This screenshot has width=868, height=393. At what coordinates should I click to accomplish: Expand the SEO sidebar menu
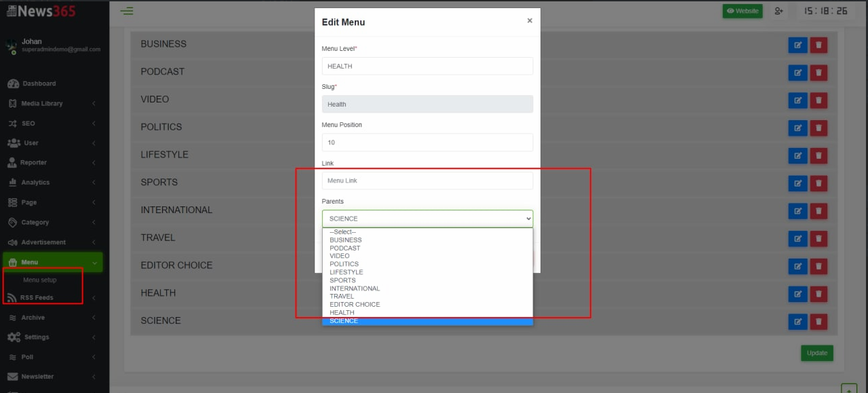(52, 124)
